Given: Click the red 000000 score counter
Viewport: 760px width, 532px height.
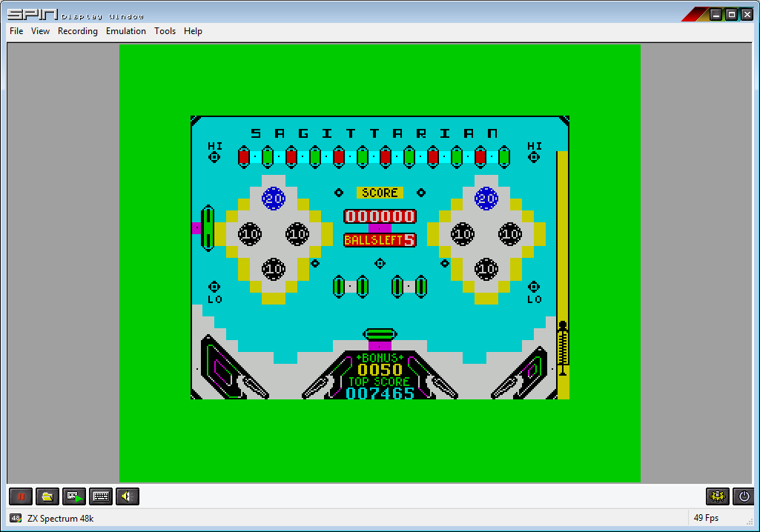Looking at the screenshot, I should pyautogui.click(x=380, y=216).
